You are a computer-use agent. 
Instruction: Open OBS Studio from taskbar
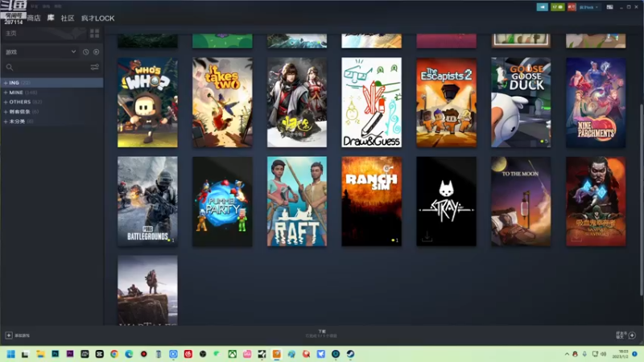(203, 354)
